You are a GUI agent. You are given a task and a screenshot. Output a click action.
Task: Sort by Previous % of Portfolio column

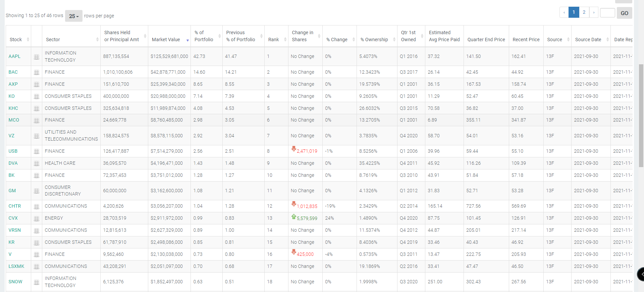244,36
